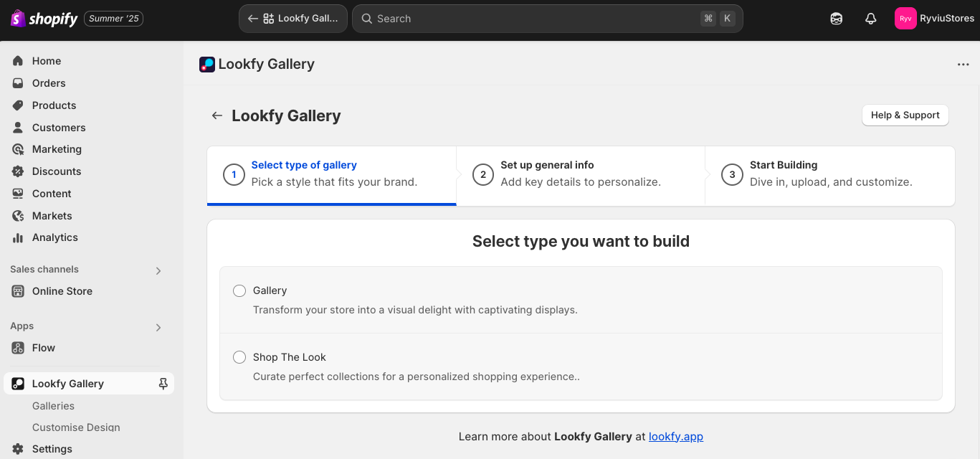Click the Marketing target icon
Image resolution: width=980 pixels, height=459 pixels.
tap(18, 149)
